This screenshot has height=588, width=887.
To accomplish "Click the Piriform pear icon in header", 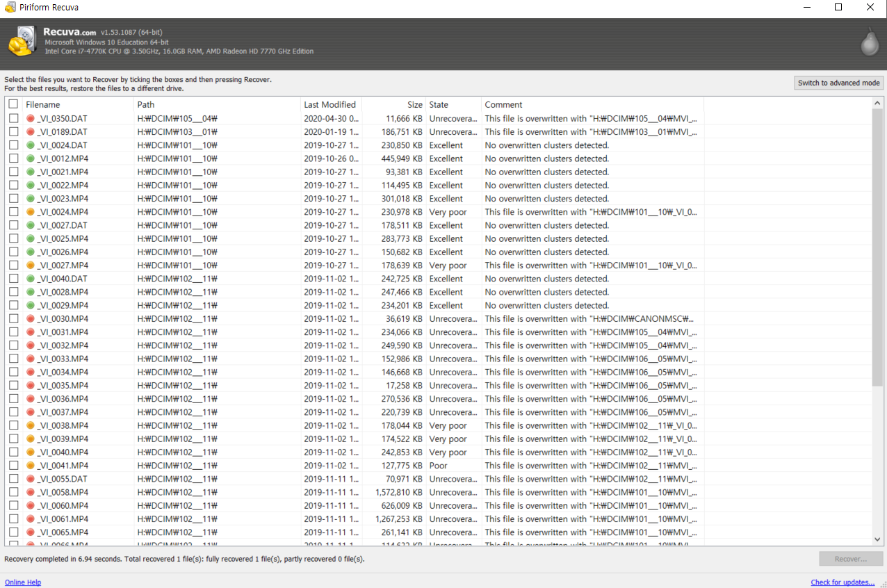I will (x=870, y=42).
